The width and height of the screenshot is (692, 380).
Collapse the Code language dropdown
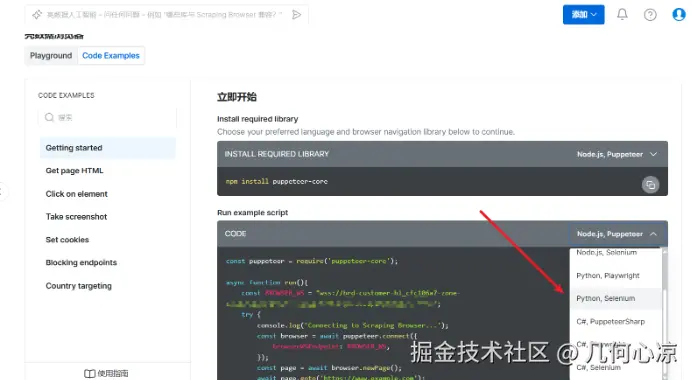point(617,234)
